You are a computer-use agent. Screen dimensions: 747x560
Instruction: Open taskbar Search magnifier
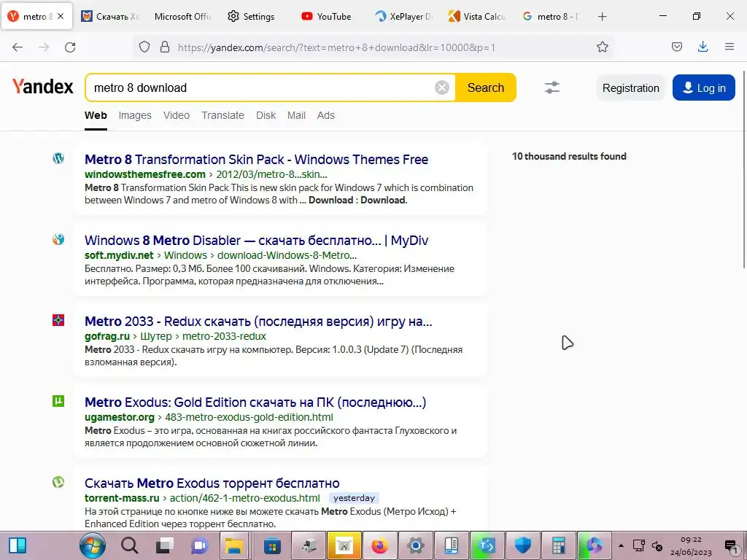click(129, 545)
